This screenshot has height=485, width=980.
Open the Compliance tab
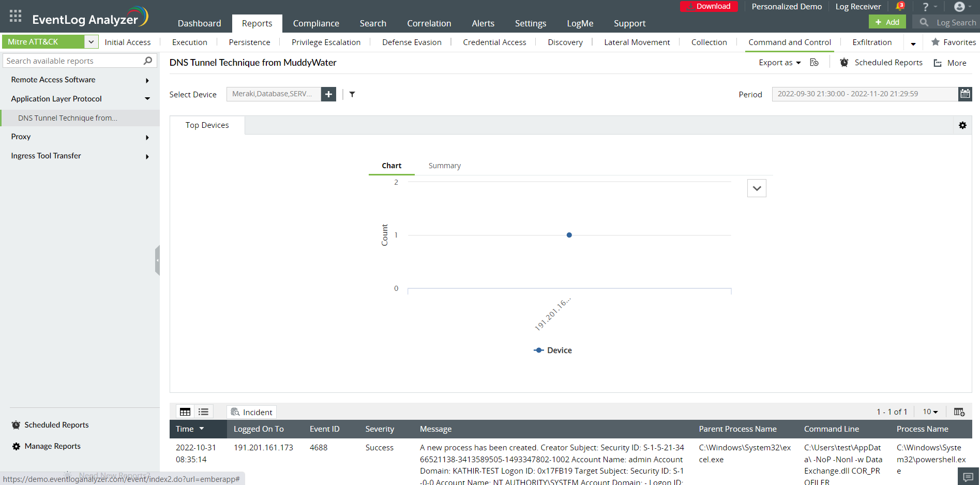(316, 23)
